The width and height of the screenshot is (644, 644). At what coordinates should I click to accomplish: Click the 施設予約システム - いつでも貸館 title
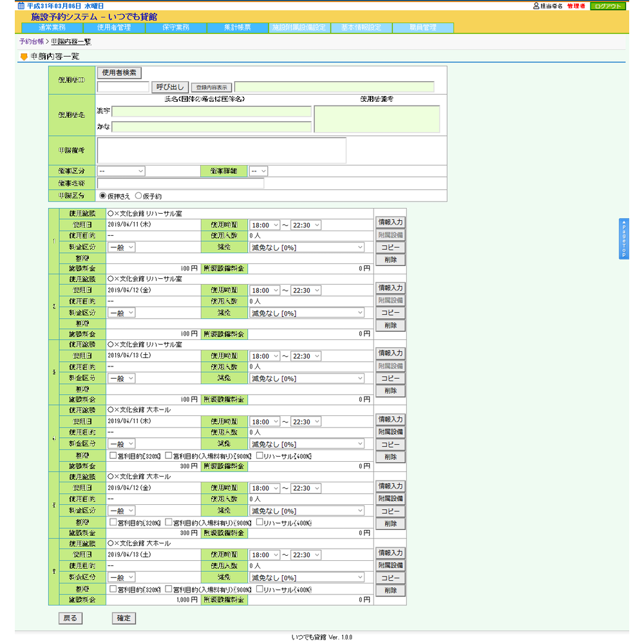[94, 17]
